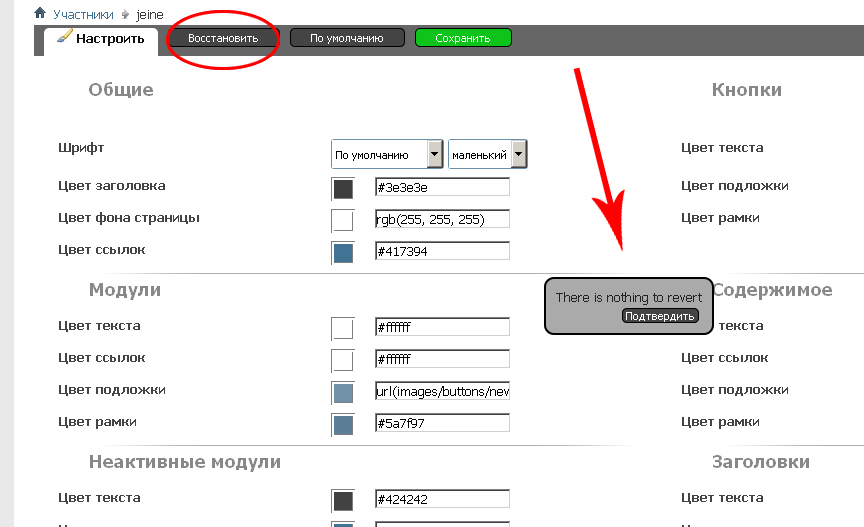Image resolution: width=864 pixels, height=527 pixels.
Task: Click the home icon in breadcrumb
Action: 40,13
